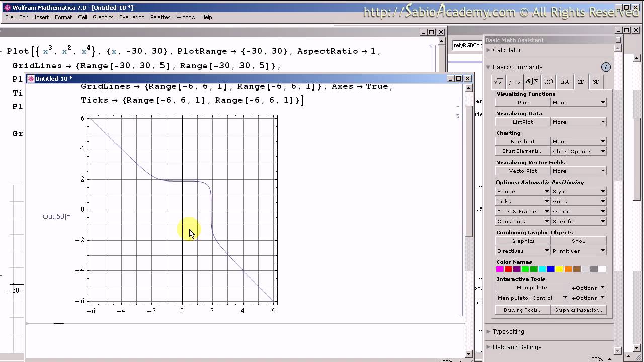This screenshot has height=362, width=644.
Task: Open the Format menu
Action: tap(63, 17)
